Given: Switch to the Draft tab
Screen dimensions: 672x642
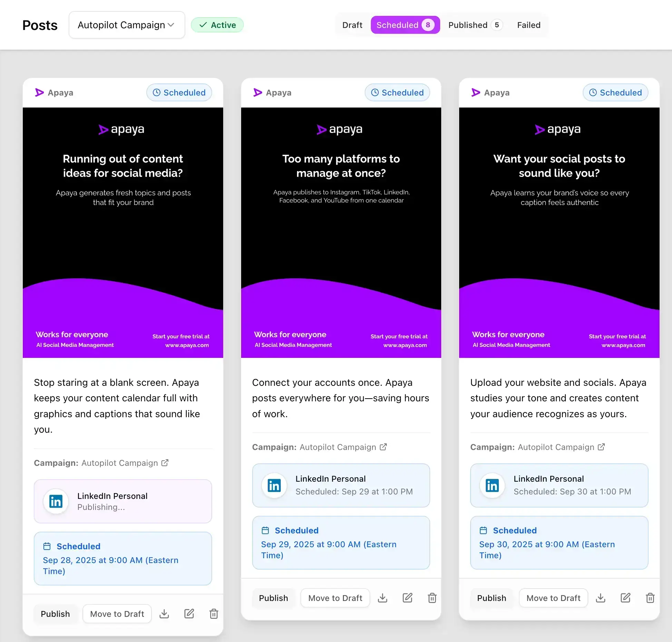Looking at the screenshot, I should [352, 24].
